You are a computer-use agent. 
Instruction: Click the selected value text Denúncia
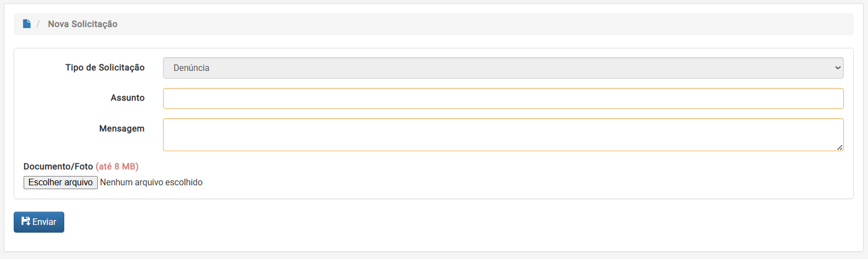[x=191, y=68]
